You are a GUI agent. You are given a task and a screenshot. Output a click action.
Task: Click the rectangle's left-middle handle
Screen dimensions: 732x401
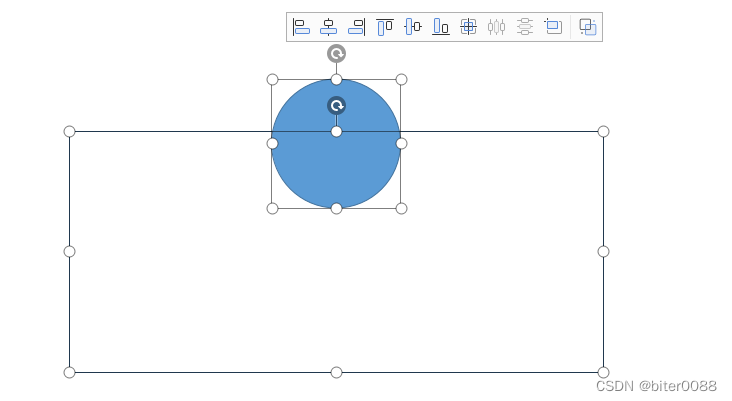point(69,252)
